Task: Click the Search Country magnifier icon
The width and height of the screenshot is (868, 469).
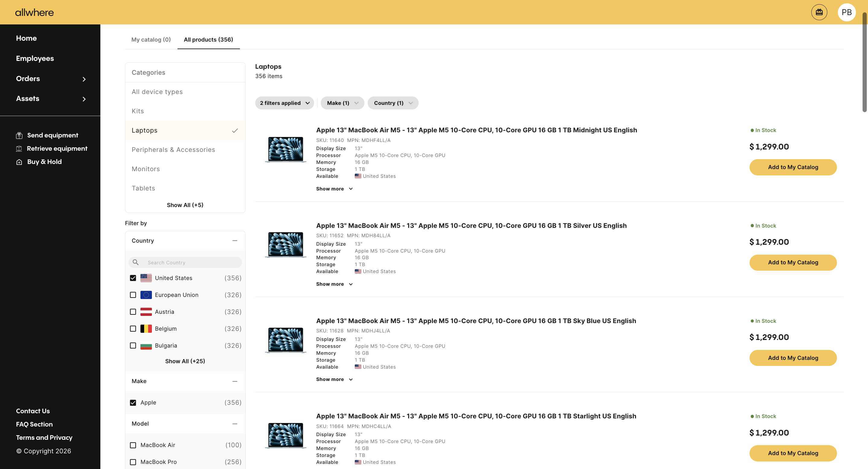Action: 135,263
